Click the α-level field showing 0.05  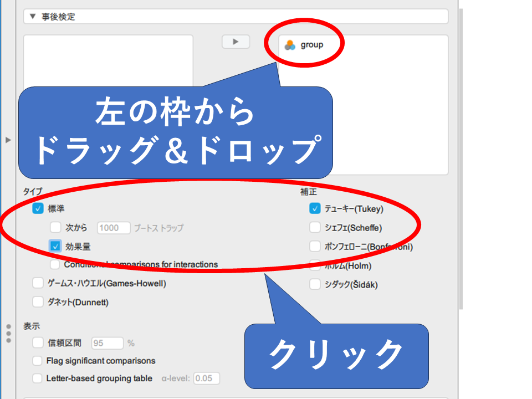coord(206,378)
